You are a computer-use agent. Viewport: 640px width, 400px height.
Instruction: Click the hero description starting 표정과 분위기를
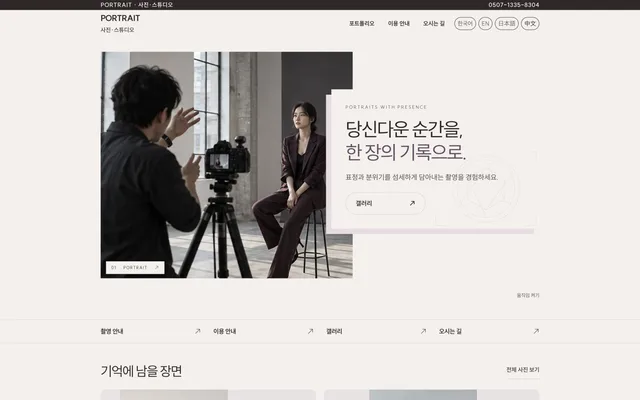coord(422,177)
